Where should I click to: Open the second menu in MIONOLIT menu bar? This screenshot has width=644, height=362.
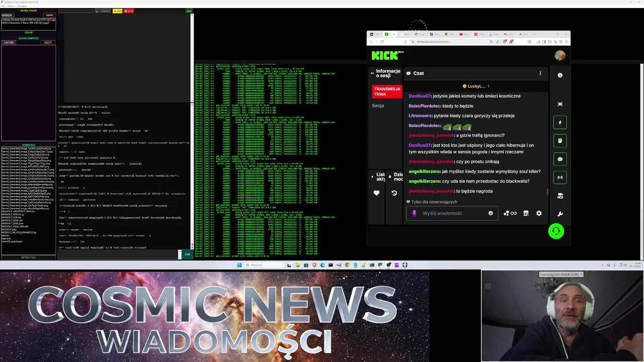click(11, 6)
